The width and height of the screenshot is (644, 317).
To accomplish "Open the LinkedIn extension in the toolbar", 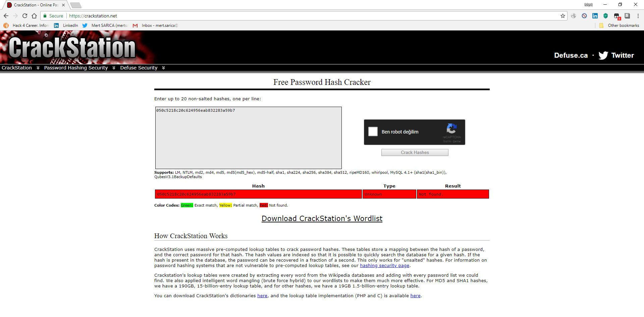I will [x=595, y=16].
